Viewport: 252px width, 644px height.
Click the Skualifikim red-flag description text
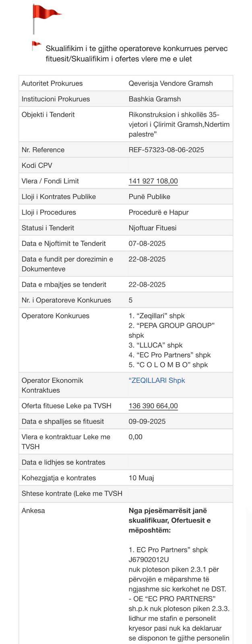(136, 54)
